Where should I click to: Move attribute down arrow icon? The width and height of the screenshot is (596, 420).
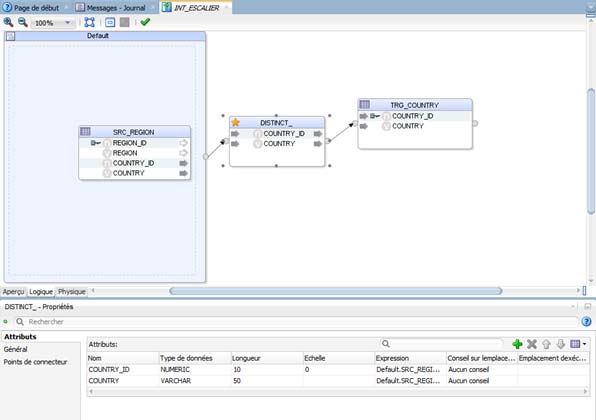[x=561, y=344]
